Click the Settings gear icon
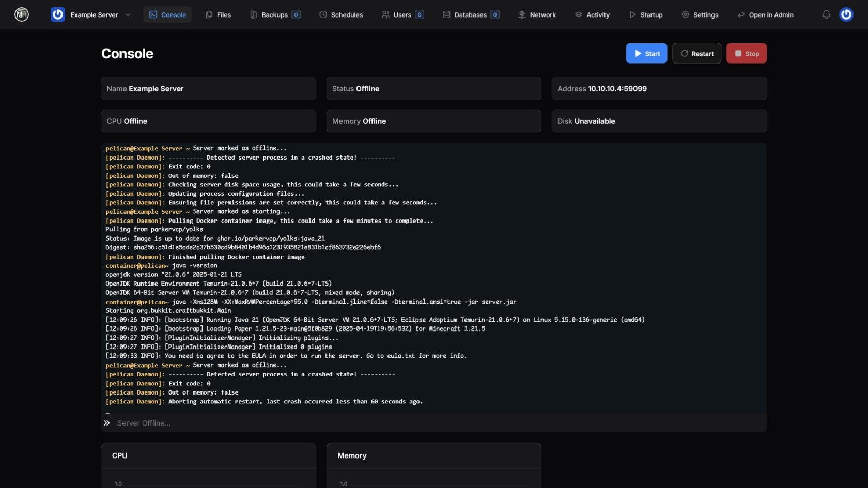The image size is (868, 488). pyautogui.click(x=685, y=14)
